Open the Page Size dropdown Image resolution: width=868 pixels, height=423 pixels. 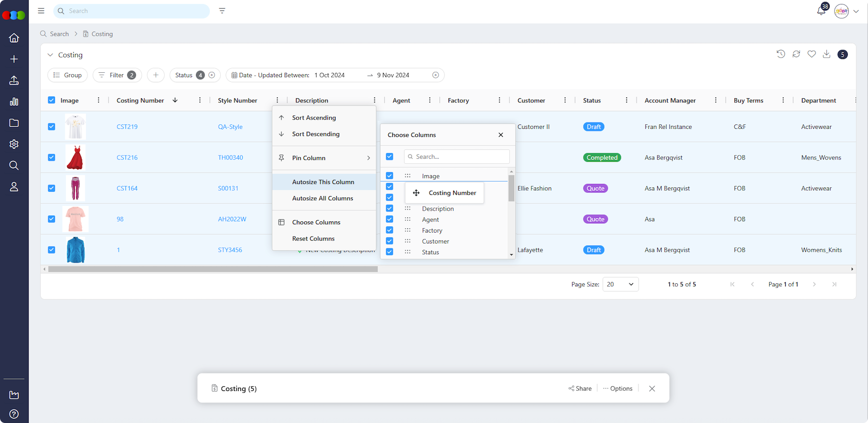620,284
